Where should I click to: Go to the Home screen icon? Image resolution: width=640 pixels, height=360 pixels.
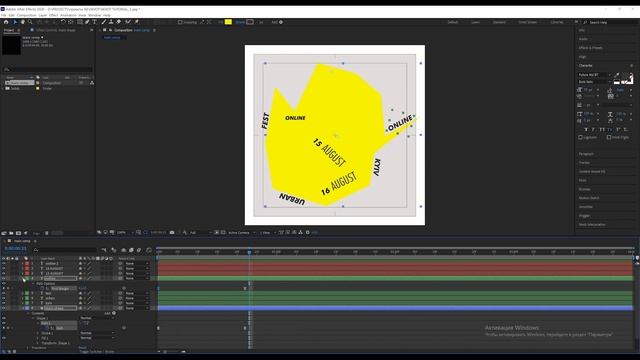pos(6,22)
